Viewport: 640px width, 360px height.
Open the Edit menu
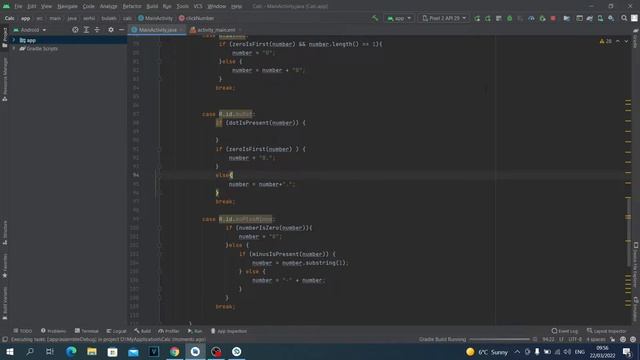point(31,6)
